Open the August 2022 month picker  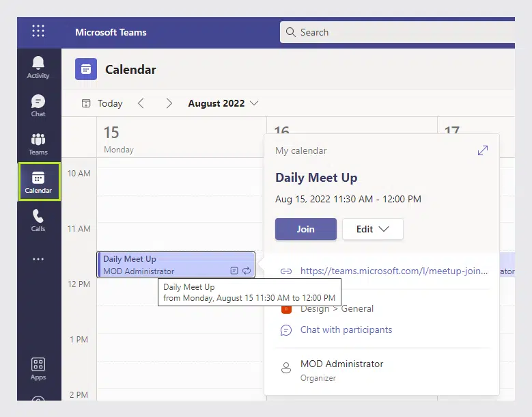pos(223,103)
